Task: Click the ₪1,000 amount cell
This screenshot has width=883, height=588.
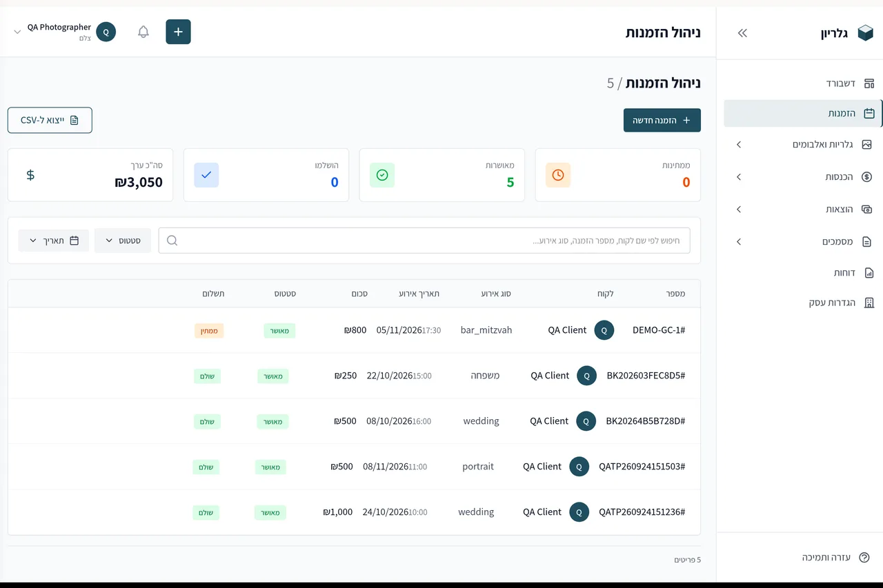Action: coord(338,512)
